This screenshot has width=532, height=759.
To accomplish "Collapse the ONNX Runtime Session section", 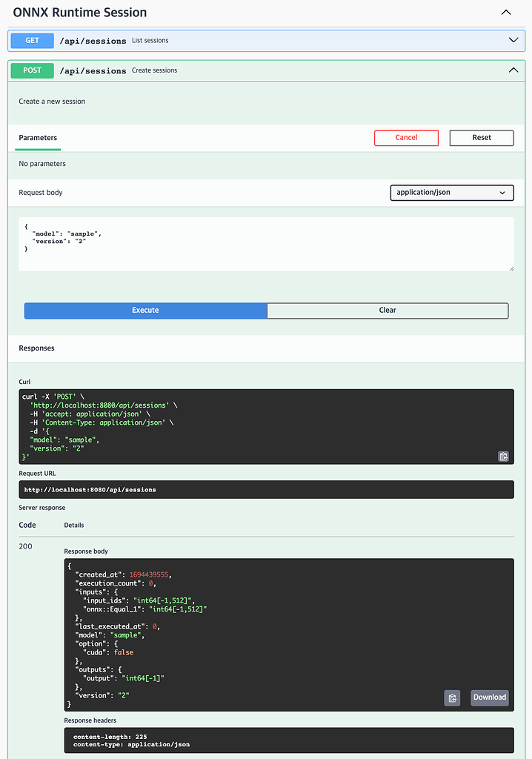I will point(506,13).
